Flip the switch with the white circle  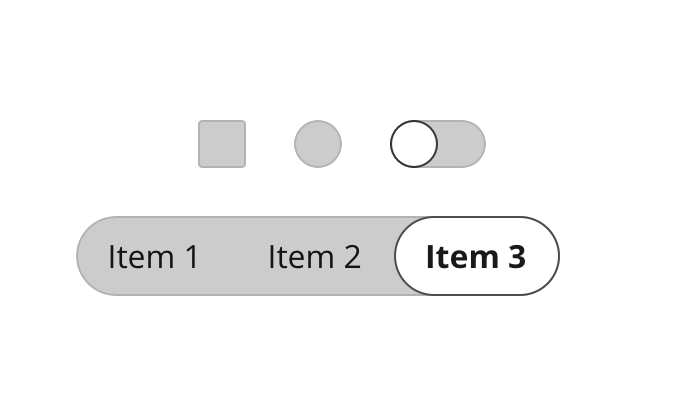tap(438, 144)
